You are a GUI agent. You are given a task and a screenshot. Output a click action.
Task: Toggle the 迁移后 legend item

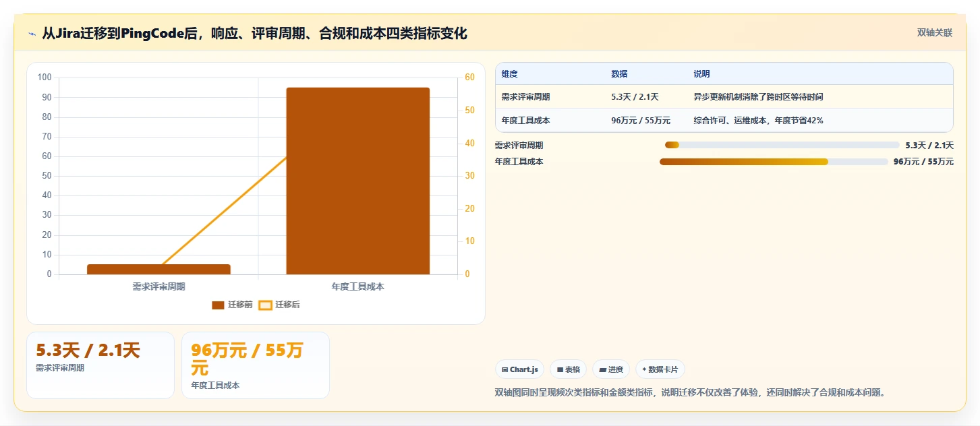(x=279, y=305)
